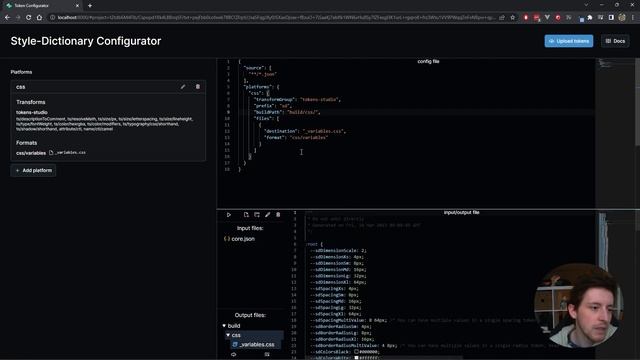Open the extensions puzzle icon
The height and width of the screenshot is (360, 640).
click(590, 18)
